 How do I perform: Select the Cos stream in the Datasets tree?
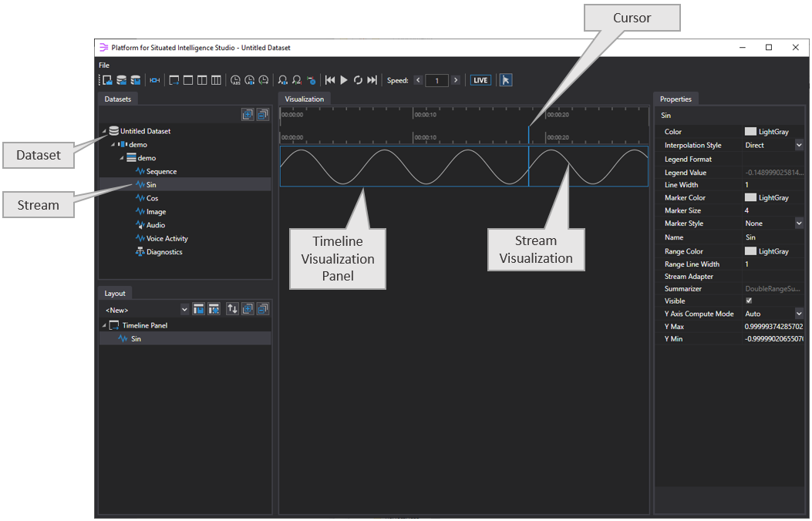(152, 197)
